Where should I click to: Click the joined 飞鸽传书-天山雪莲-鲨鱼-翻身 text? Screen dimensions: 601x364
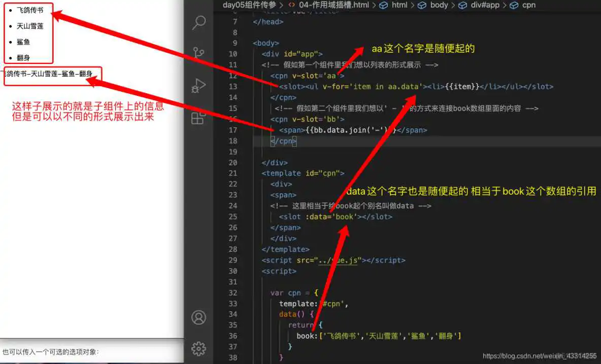pos(48,74)
